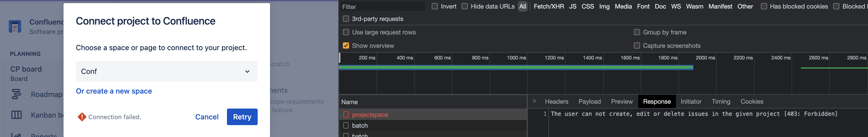Viewport: 868px width, 137px height.
Task: Toggle the Hide data URLs checkbox
Action: point(465,6)
